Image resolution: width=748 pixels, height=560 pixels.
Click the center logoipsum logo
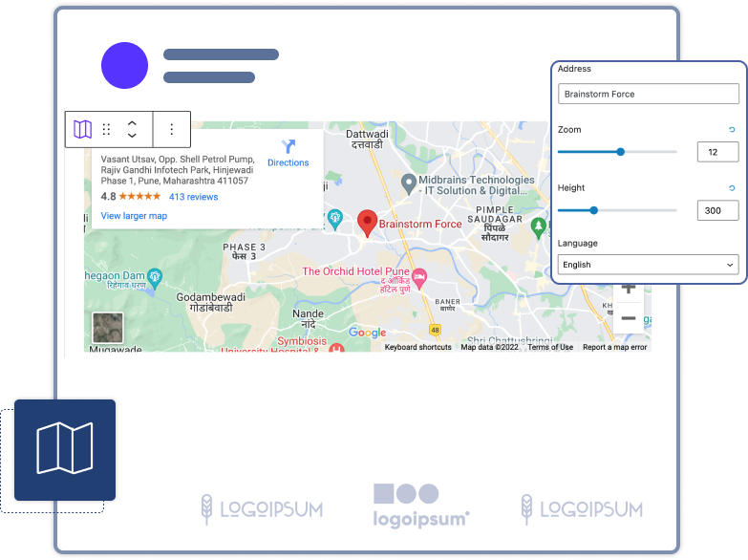(420, 506)
